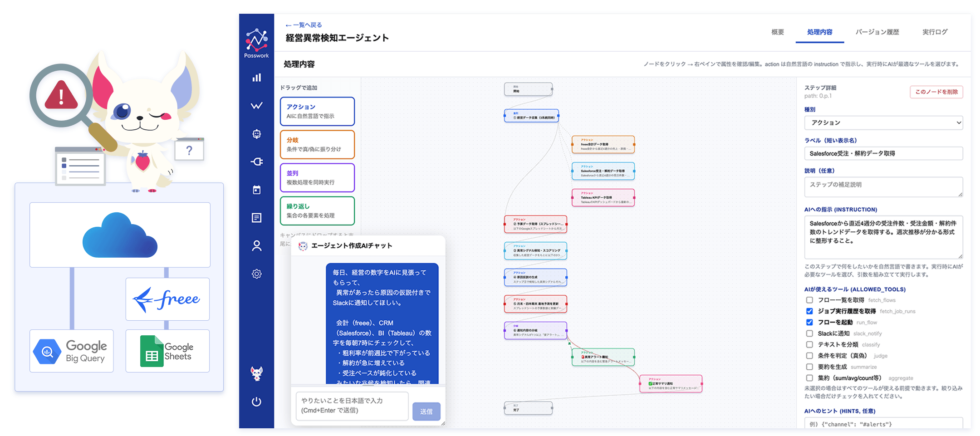Click the bar chart icon in sidebar
The image size is (980, 436).
[256, 78]
